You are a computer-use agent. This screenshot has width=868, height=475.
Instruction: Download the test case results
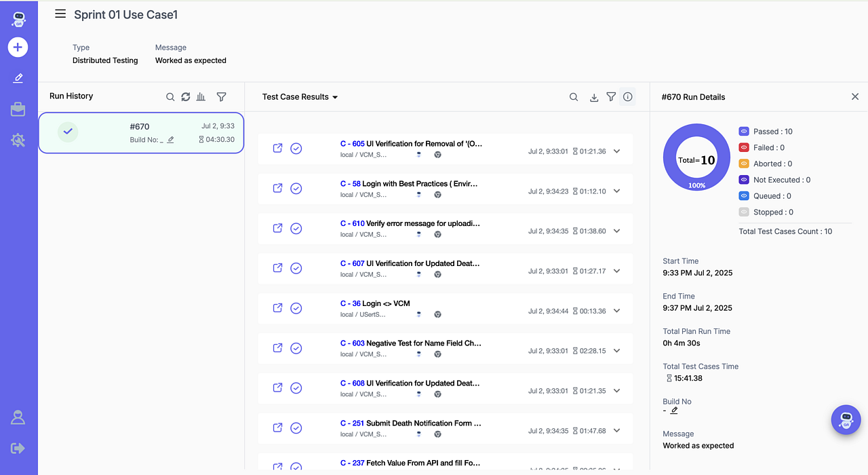(x=593, y=98)
